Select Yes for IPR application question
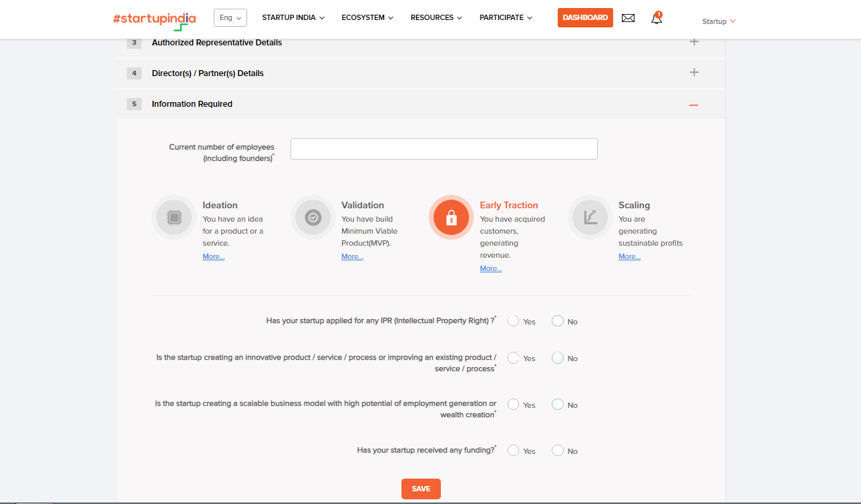 coord(513,320)
